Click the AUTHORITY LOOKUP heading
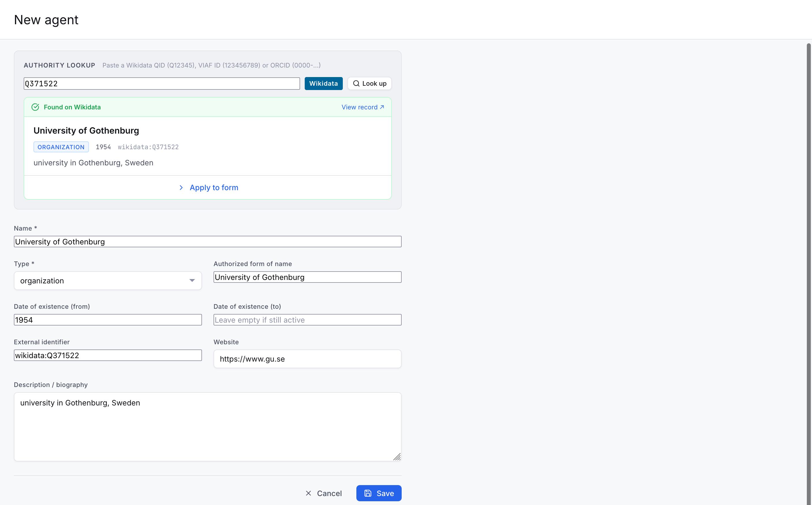 coord(59,65)
